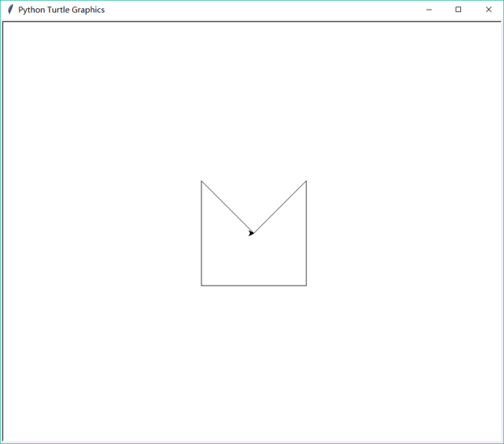Click the top-right corner of the drawn shape

click(x=306, y=181)
